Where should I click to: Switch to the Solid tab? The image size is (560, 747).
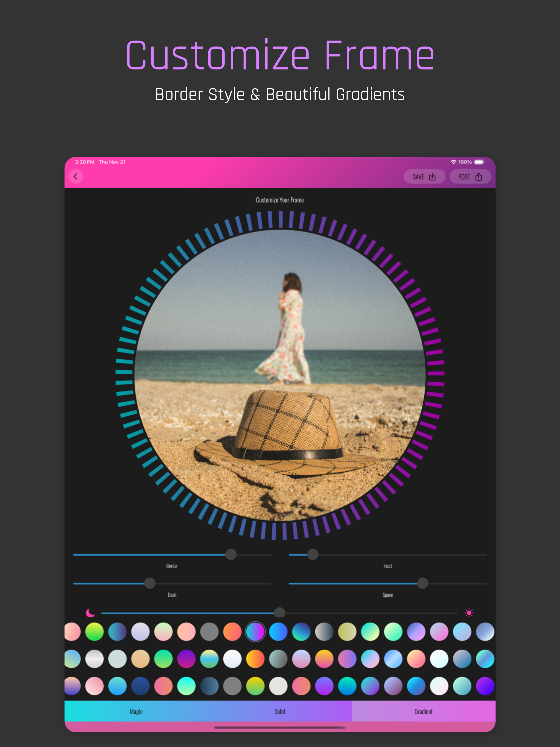coord(280,711)
